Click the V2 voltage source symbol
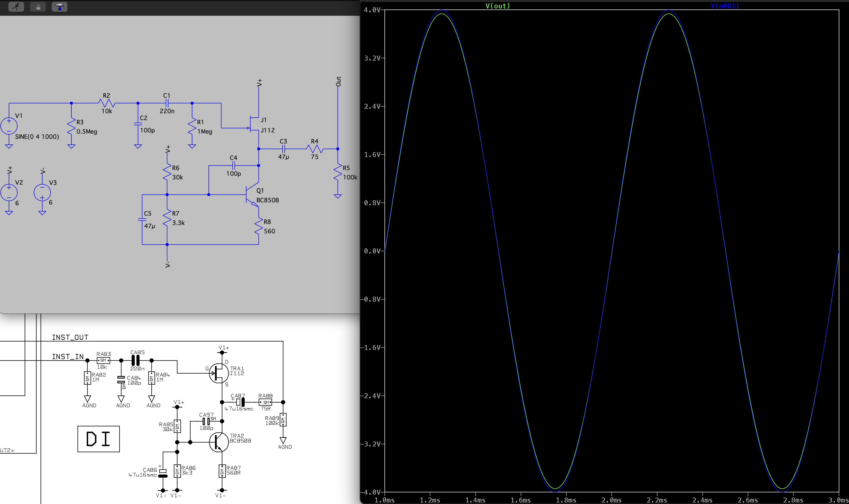This screenshot has height=504, width=849. point(9,192)
